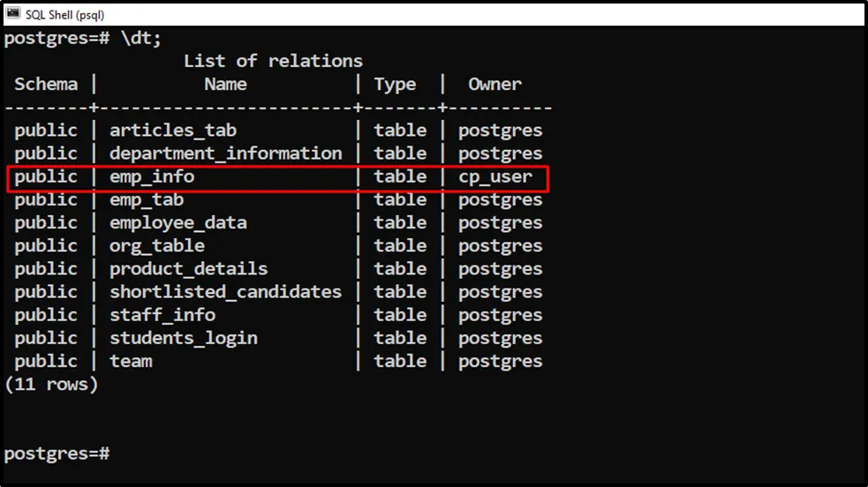Image resolution: width=868 pixels, height=487 pixels.
Task: Click the Schema column header
Action: (46, 85)
